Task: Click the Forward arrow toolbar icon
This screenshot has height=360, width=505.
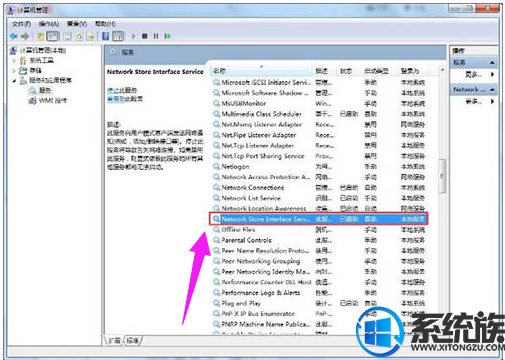Action: pyautogui.click(x=25, y=36)
